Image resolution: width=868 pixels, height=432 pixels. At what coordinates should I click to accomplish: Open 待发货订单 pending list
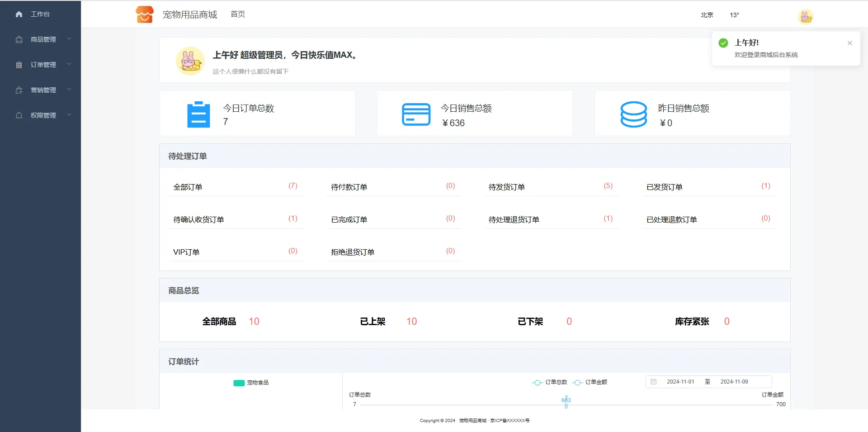pyautogui.click(x=506, y=187)
